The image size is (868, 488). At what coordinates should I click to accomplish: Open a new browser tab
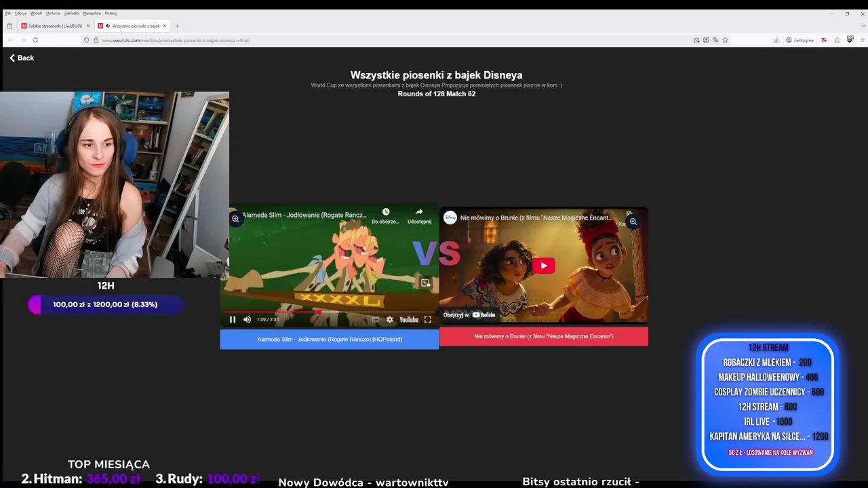pos(177,26)
